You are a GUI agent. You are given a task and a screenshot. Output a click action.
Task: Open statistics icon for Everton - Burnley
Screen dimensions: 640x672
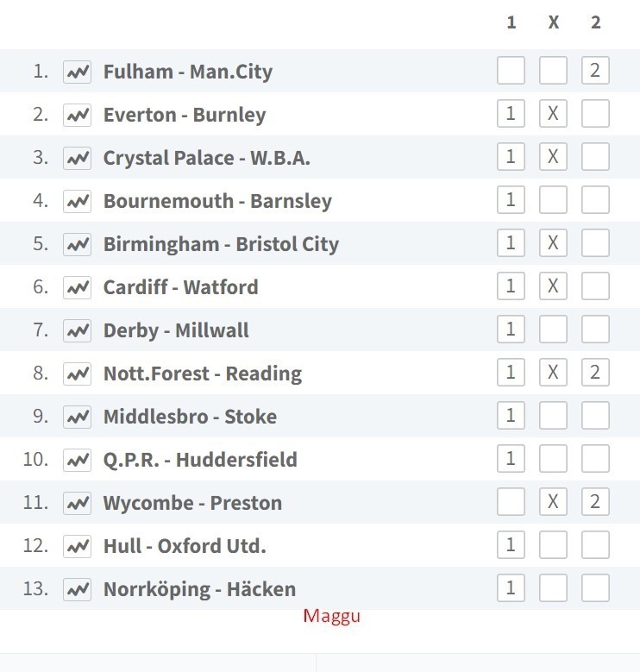pos(77,115)
